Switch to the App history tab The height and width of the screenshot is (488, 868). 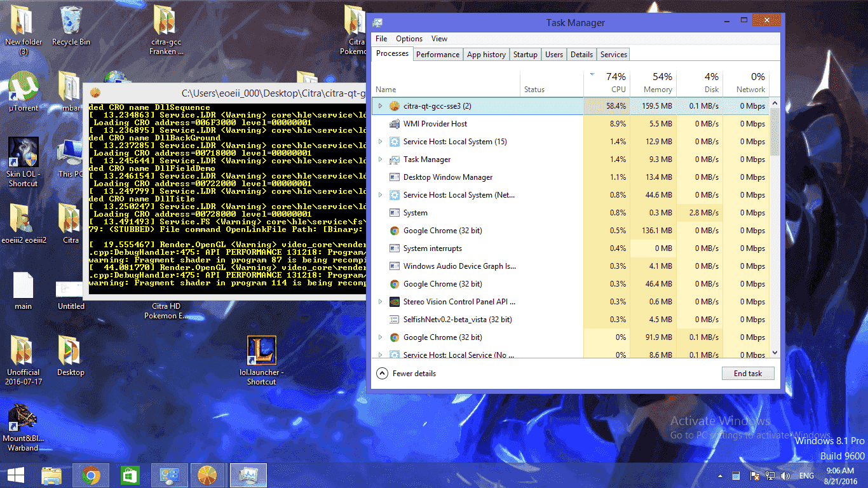click(x=486, y=55)
